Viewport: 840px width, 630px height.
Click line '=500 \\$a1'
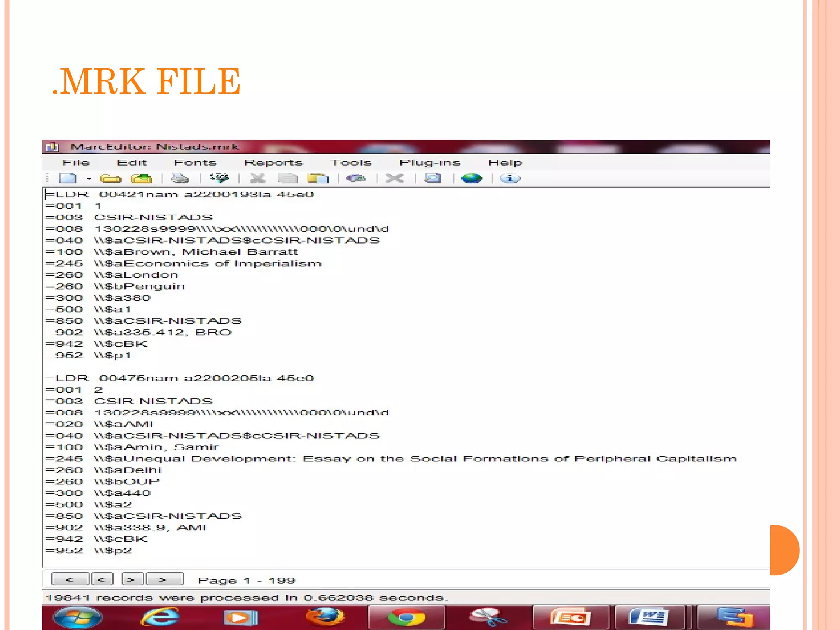coord(88,309)
